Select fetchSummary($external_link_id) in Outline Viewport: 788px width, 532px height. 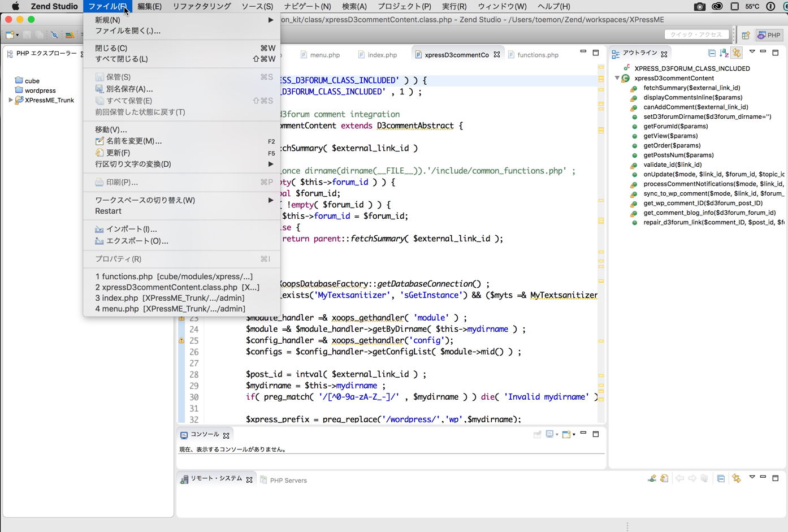(x=691, y=88)
